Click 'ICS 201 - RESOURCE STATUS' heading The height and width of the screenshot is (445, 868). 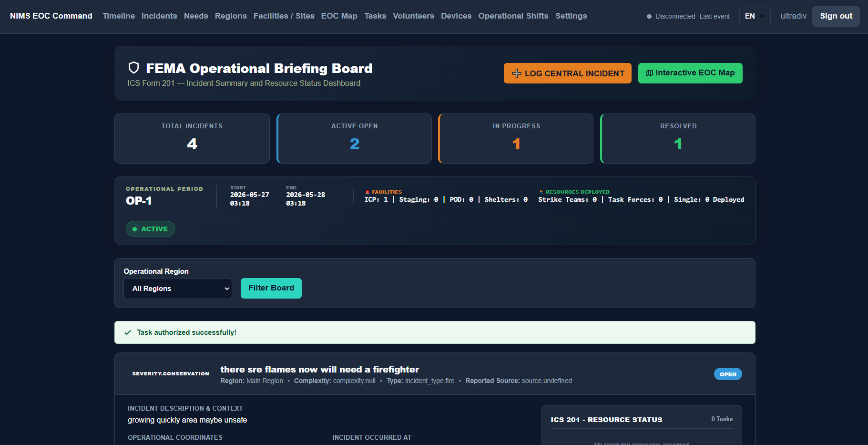[606, 420]
